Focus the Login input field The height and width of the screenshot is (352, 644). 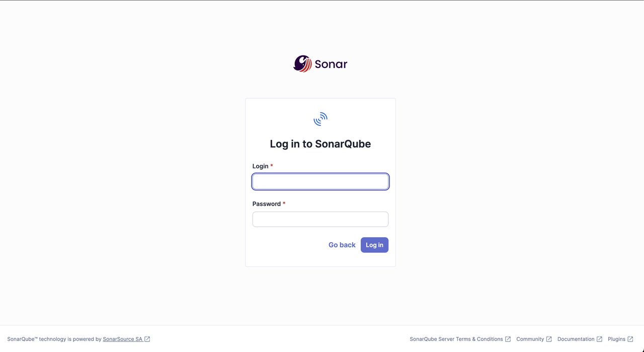point(320,182)
